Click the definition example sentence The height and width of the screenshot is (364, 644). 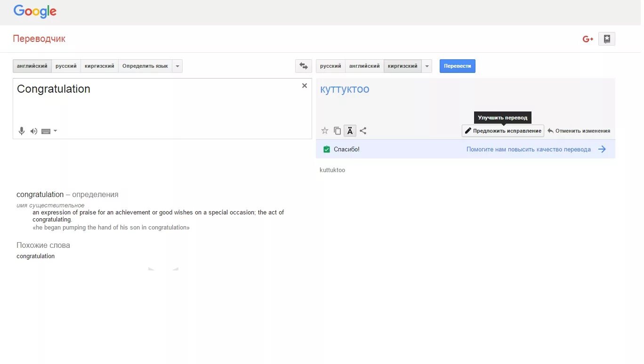tap(111, 228)
